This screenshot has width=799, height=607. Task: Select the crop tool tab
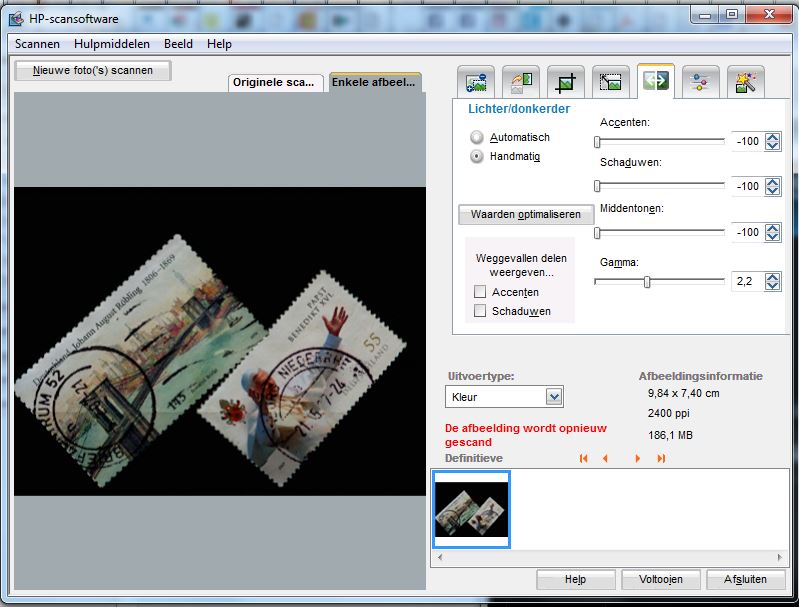pyautogui.click(x=566, y=82)
